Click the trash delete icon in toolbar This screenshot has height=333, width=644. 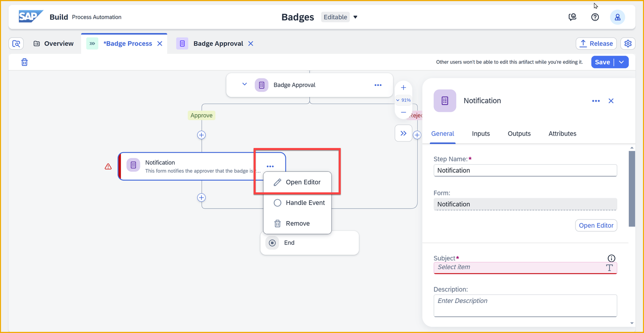click(x=25, y=62)
